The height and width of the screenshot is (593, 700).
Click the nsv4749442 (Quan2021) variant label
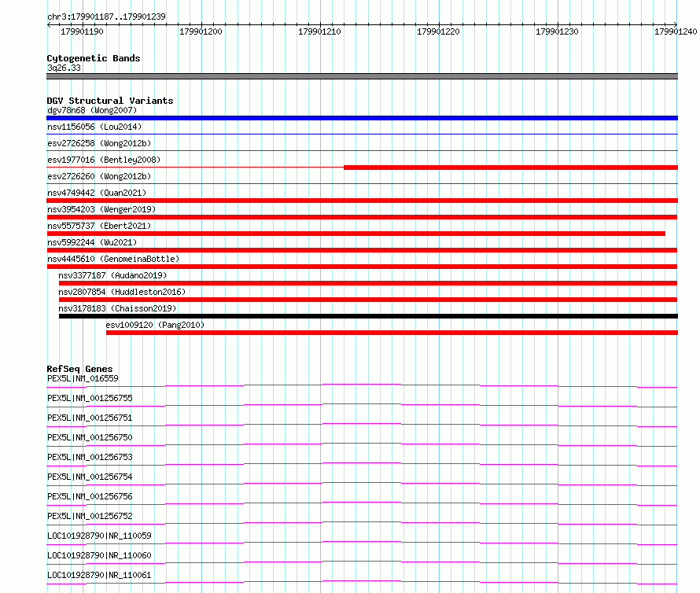(x=97, y=193)
